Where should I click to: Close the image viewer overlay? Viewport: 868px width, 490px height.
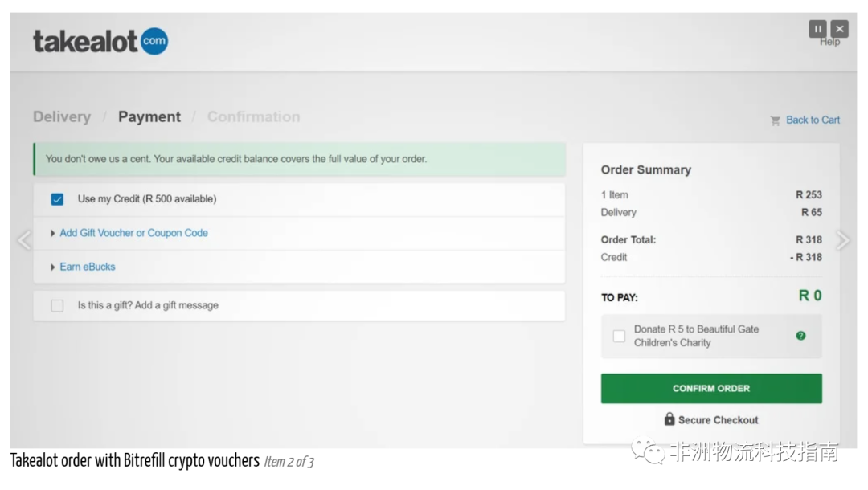(x=839, y=29)
